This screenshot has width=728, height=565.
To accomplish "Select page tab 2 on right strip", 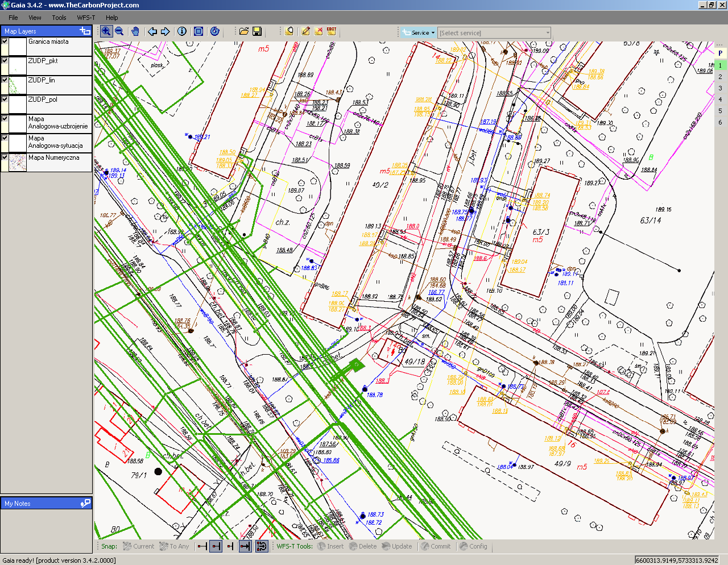I will tap(720, 77).
